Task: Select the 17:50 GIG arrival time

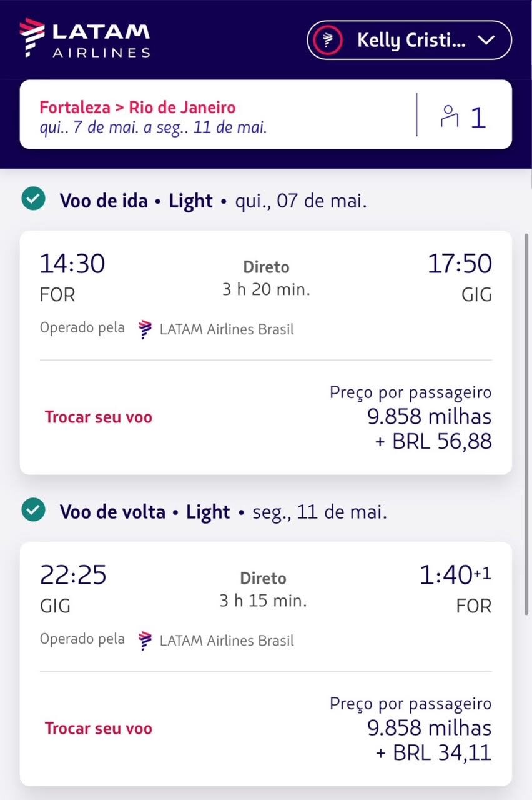Action: [460, 264]
